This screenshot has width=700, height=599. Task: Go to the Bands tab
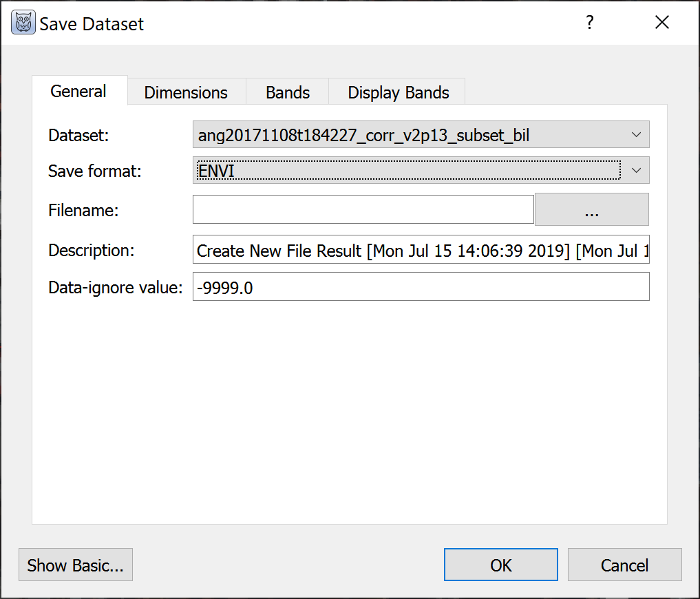click(x=288, y=93)
